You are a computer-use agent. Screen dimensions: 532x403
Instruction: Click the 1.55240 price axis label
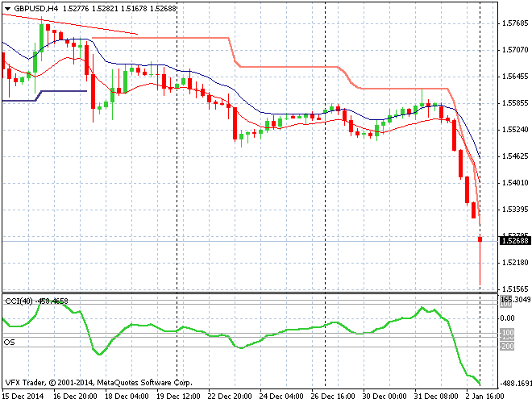(513, 130)
